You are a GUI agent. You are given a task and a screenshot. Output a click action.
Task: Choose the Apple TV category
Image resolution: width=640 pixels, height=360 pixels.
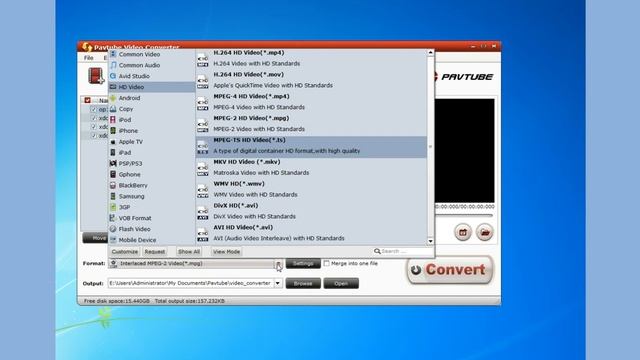pos(151,142)
